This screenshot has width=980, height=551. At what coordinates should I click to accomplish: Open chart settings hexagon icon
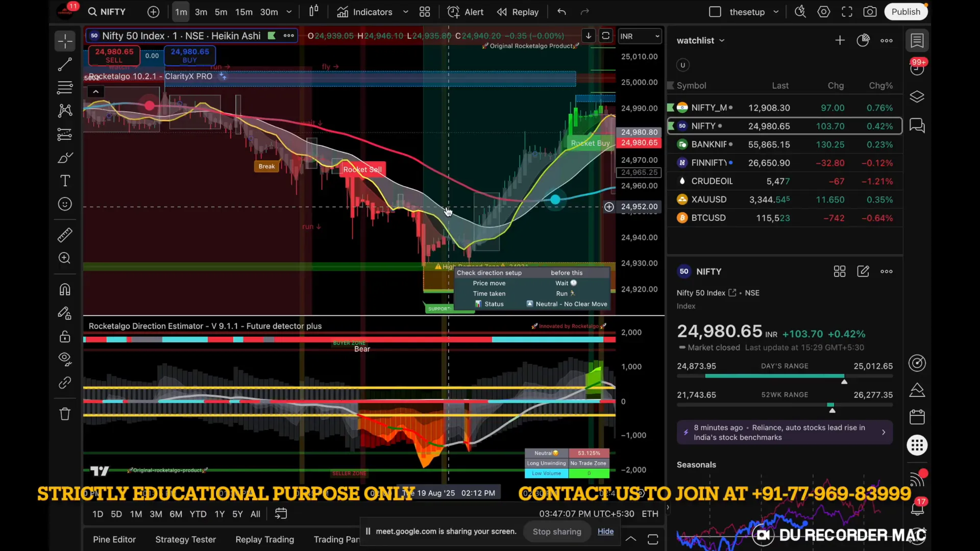tap(824, 12)
